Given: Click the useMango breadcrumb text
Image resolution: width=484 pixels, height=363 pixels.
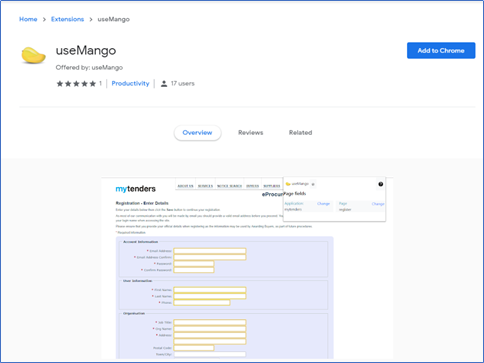Looking at the screenshot, I should pyautogui.click(x=113, y=19).
